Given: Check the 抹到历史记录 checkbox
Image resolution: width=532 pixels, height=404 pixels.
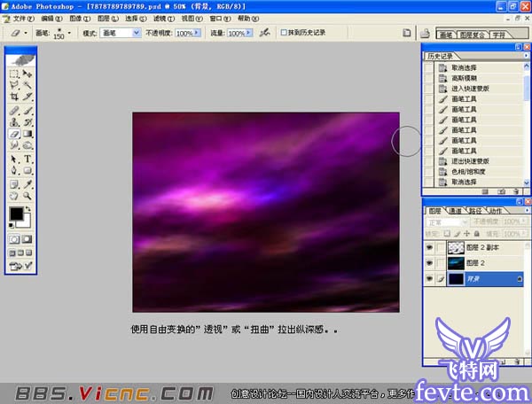Looking at the screenshot, I should [x=284, y=33].
